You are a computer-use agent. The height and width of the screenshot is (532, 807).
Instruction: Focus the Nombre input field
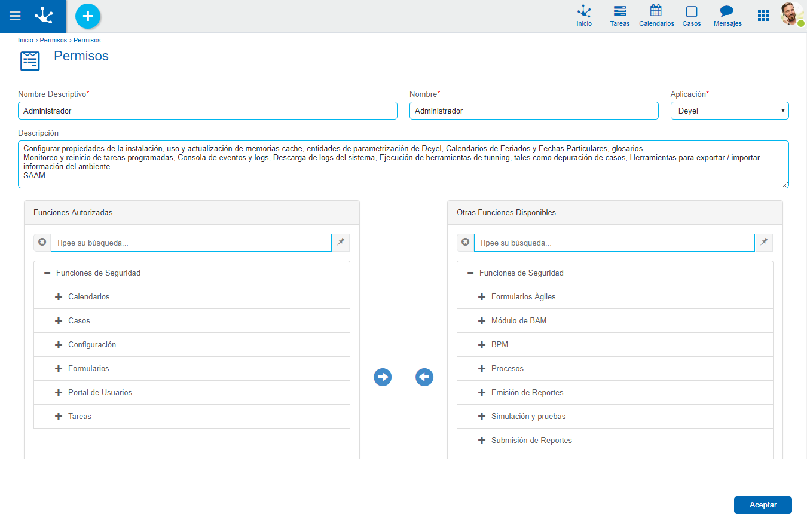pyautogui.click(x=534, y=111)
